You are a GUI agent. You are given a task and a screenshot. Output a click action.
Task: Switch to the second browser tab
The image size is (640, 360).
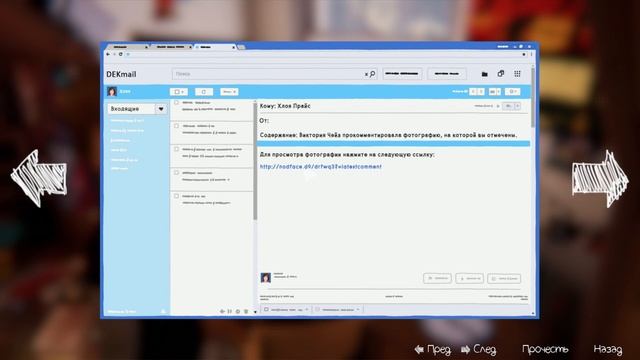click(171, 47)
